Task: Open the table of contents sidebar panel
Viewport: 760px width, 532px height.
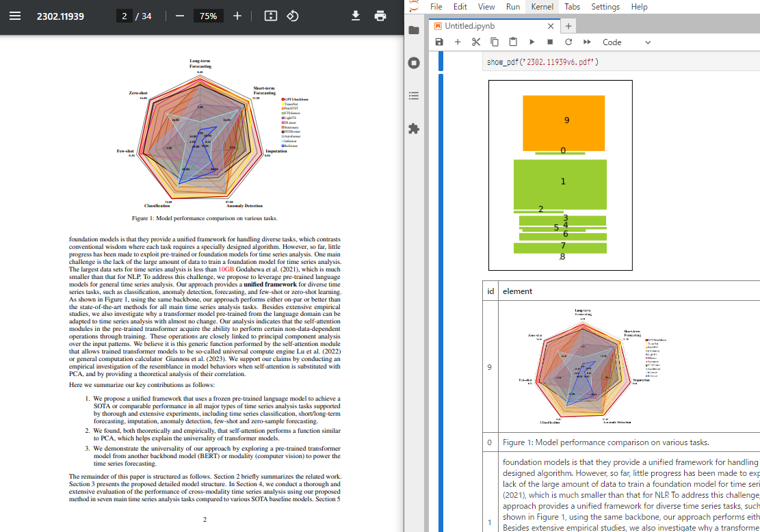Action: 414,96
